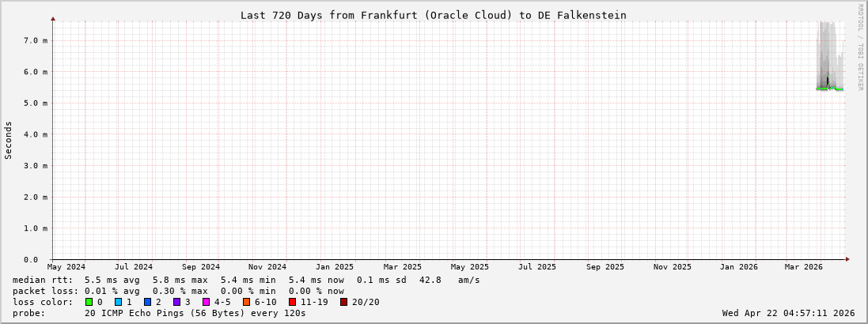Click the dark red 20/20 loss swatch
This screenshot has height=324, width=868.
pyautogui.click(x=344, y=302)
